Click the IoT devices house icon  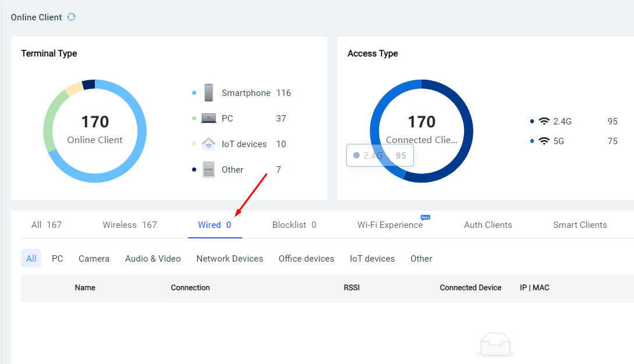click(x=208, y=144)
